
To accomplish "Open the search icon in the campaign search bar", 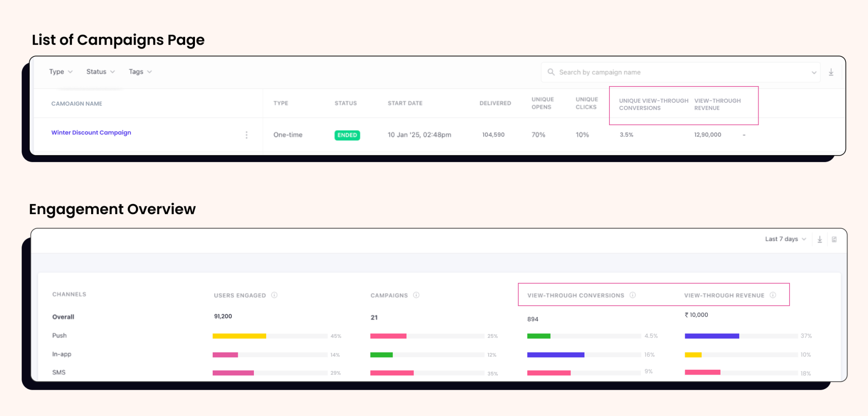I will pos(551,72).
